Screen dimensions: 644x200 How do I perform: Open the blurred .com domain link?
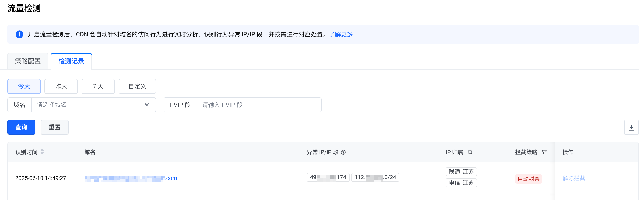click(x=131, y=178)
